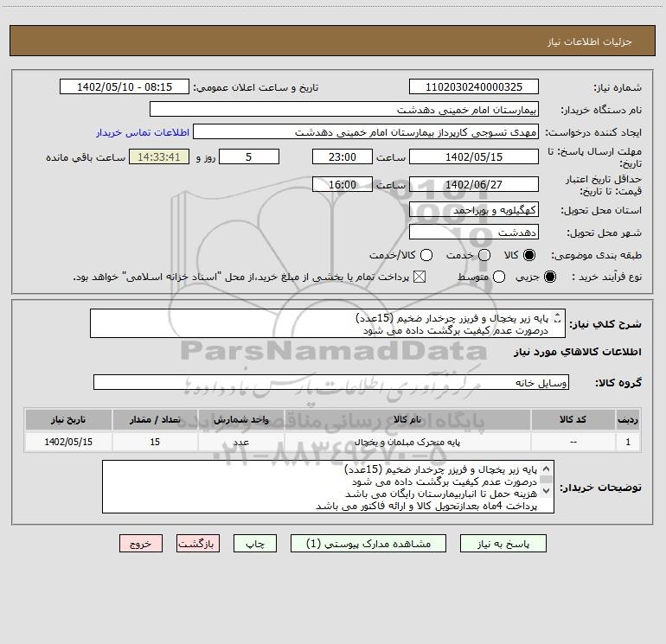Viewport: 666px width, 644px height.
Task: Click the نام دستگاه خریدار field
Action: pyautogui.click(x=344, y=109)
